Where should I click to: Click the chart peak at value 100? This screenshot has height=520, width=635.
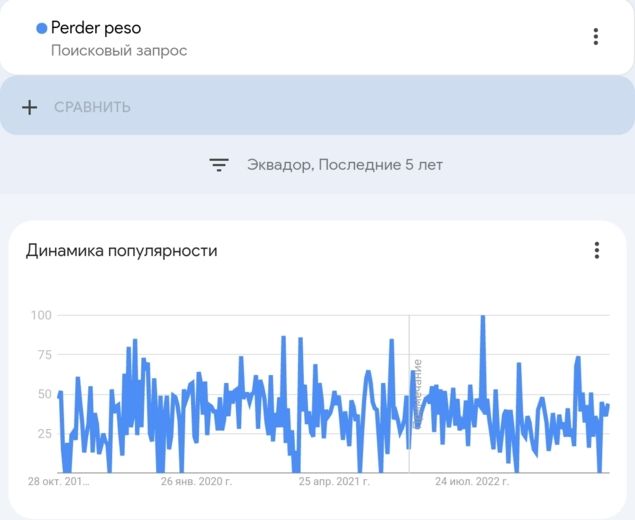coord(483,318)
